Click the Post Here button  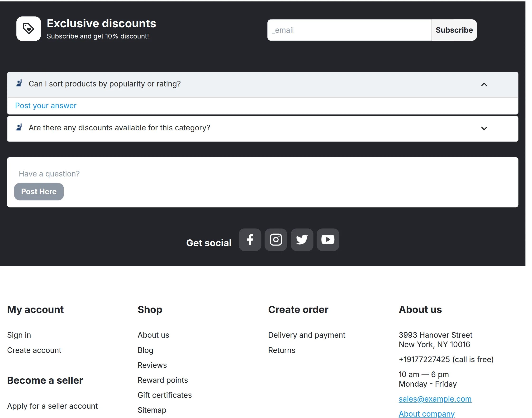coord(39,192)
